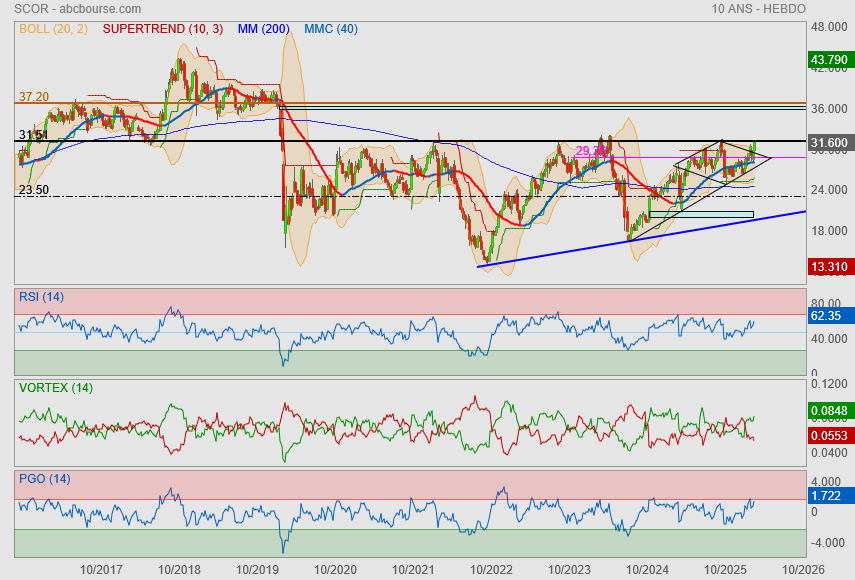Screen dimensions: 855x580
Task: Click the 37.20 resistance level label
Action: tap(33, 97)
